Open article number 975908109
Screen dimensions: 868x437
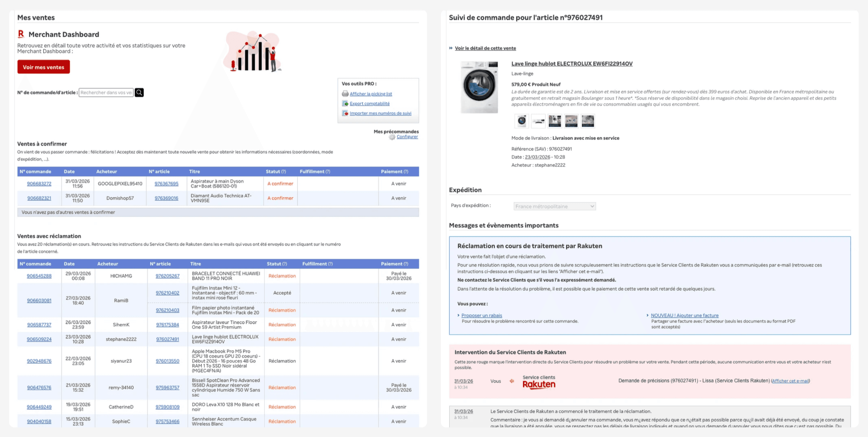click(168, 407)
